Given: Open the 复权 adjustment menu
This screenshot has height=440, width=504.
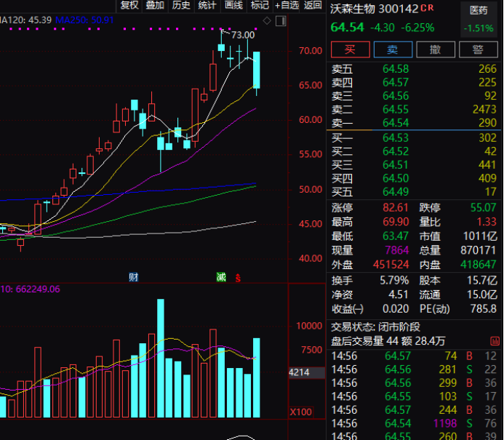Looking at the screenshot, I should (129, 5).
